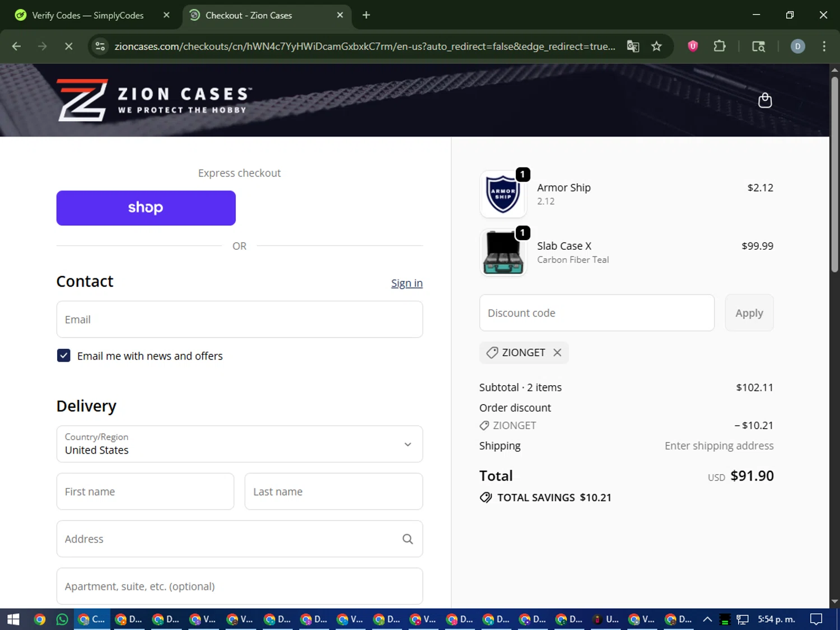Bookmark this page with the star icon
Image resolution: width=840 pixels, height=630 pixels.
click(656, 46)
